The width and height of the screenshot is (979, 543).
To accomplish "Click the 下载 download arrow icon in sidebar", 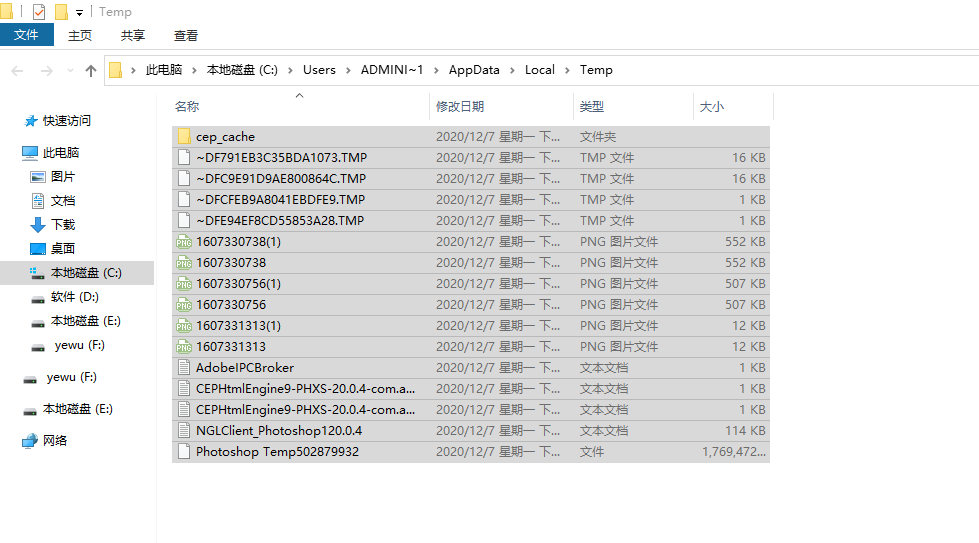I will coord(38,225).
